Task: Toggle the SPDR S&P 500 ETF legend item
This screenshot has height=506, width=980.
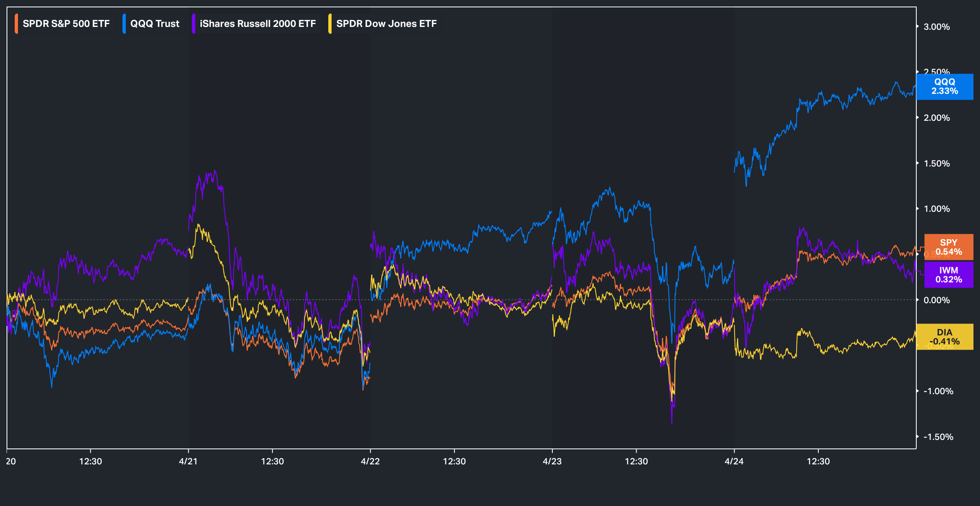Action: 66,24
